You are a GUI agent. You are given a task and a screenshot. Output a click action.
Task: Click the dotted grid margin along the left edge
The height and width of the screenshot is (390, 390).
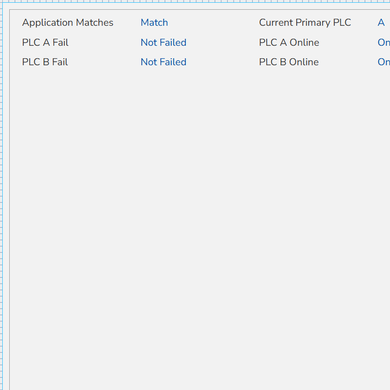pyautogui.click(x=1, y=200)
